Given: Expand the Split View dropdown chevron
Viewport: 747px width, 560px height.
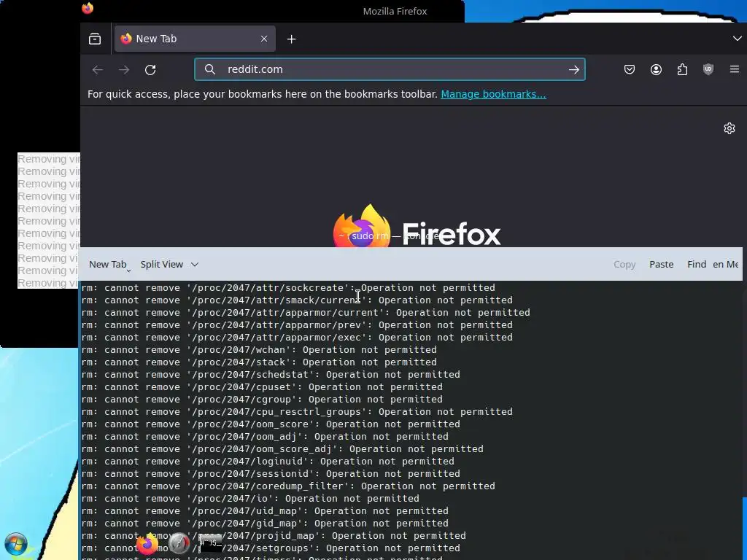Looking at the screenshot, I should (194, 264).
